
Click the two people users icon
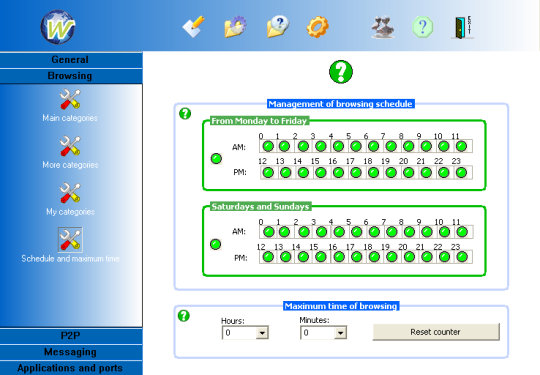(x=383, y=27)
